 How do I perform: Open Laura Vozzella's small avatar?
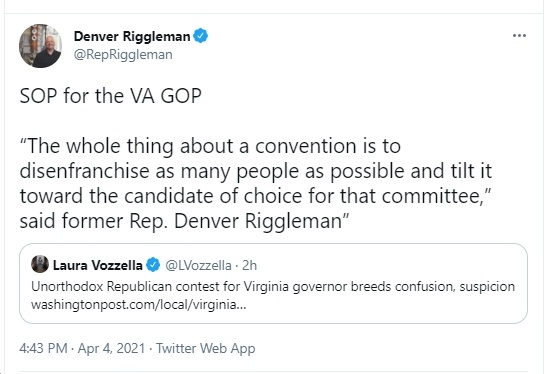pos(40,264)
